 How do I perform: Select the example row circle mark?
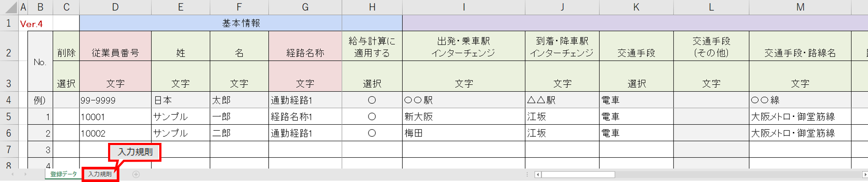372,100
